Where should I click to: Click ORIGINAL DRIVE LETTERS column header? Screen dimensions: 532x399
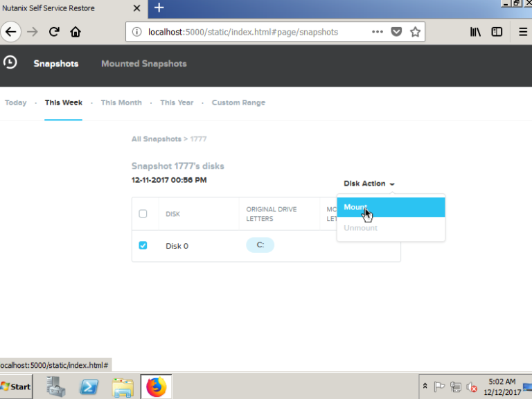point(272,214)
